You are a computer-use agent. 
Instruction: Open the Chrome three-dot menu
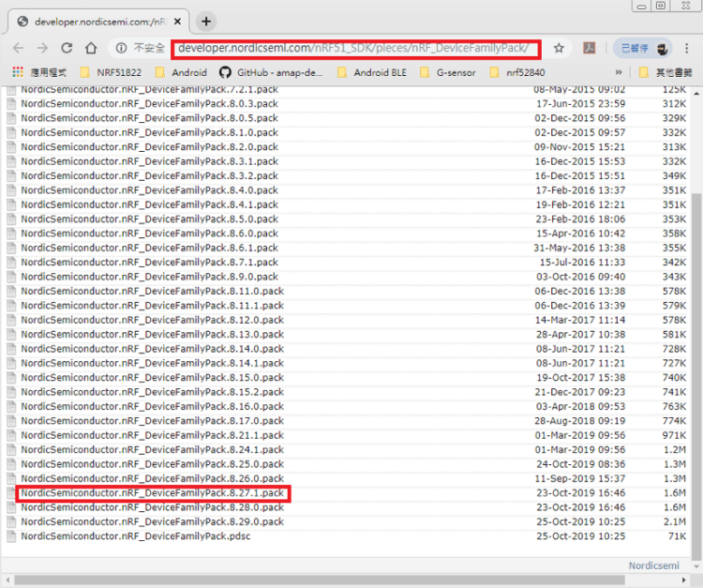pyautogui.click(x=686, y=48)
